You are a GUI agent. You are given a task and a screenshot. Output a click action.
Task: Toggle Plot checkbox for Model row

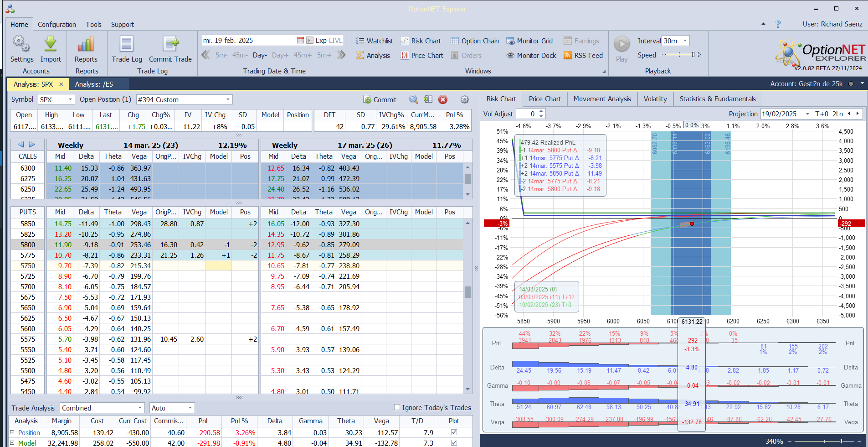coord(454,442)
